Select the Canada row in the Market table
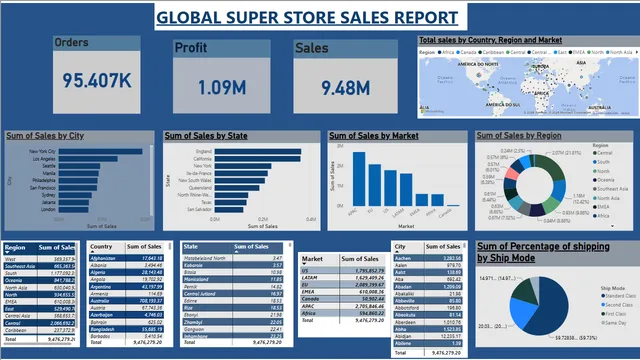 [x=342, y=299]
